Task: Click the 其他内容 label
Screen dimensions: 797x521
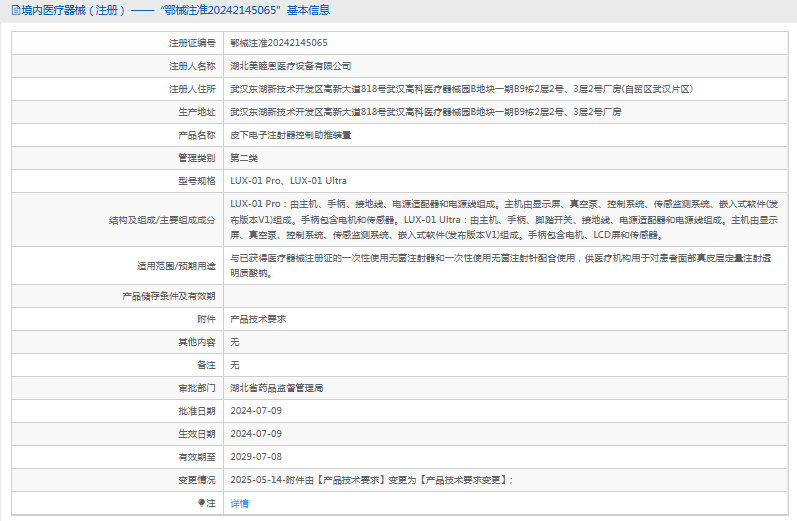Action: [x=197, y=342]
